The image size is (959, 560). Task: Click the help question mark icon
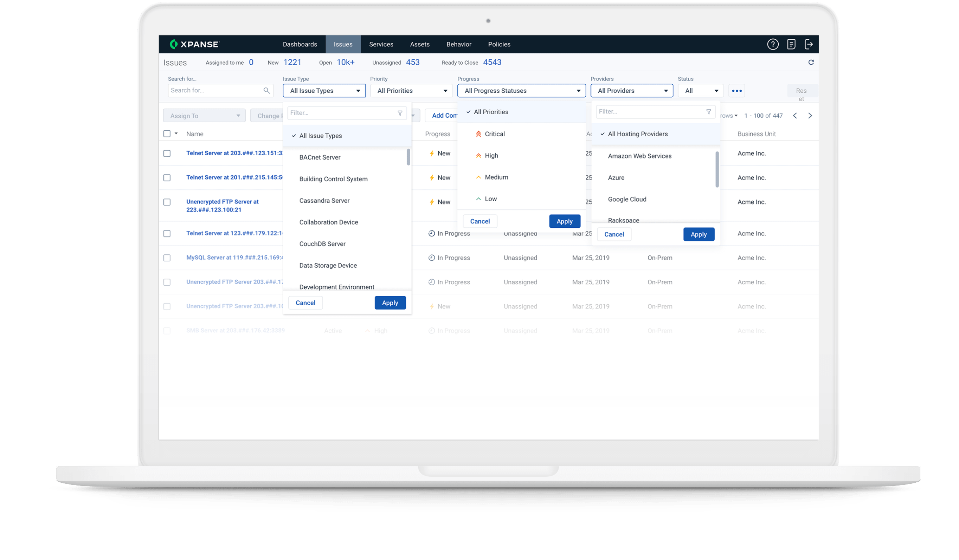[x=773, y=45]
